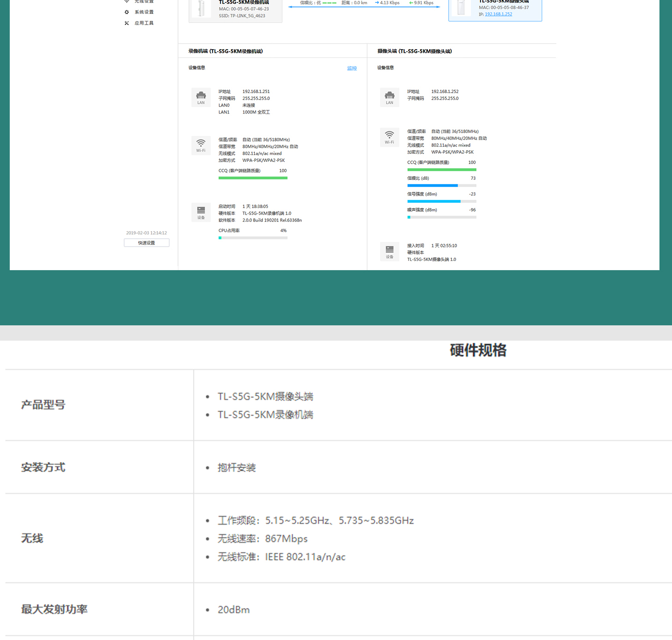Click the 信号强度 (dBm) progress bar
This screenshot has width=672, height=640.
(442, 201)
